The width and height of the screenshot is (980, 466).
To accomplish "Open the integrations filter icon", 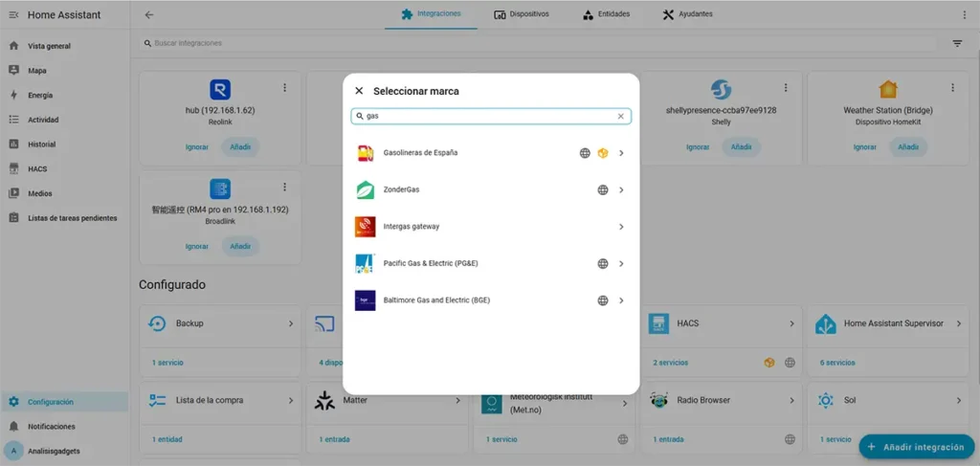I will (x=957, y=44).
